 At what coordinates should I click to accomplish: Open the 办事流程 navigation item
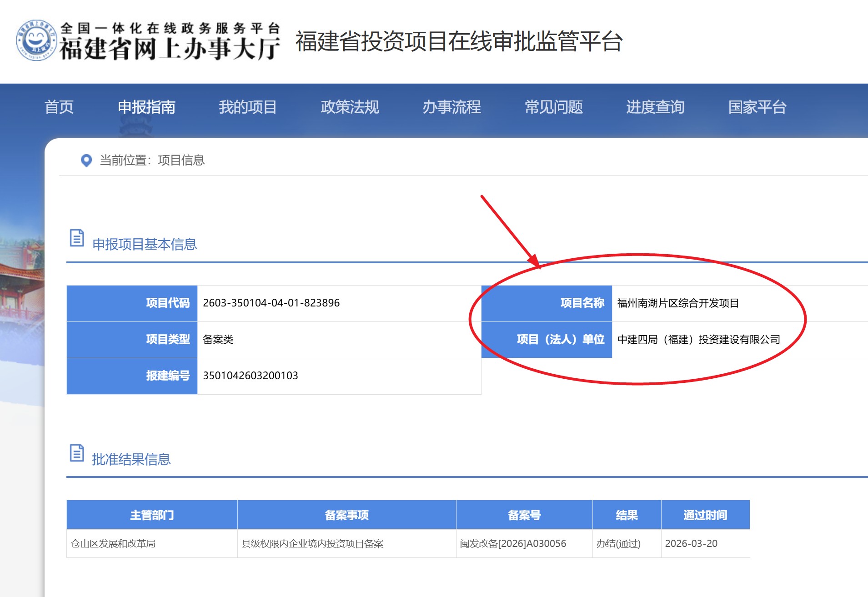tap(452, 107)
